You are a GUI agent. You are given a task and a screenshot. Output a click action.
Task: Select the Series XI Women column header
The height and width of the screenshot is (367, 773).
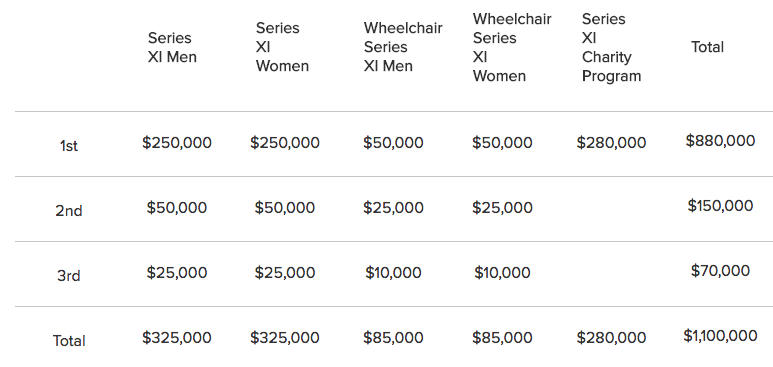(x=282, y=47)
